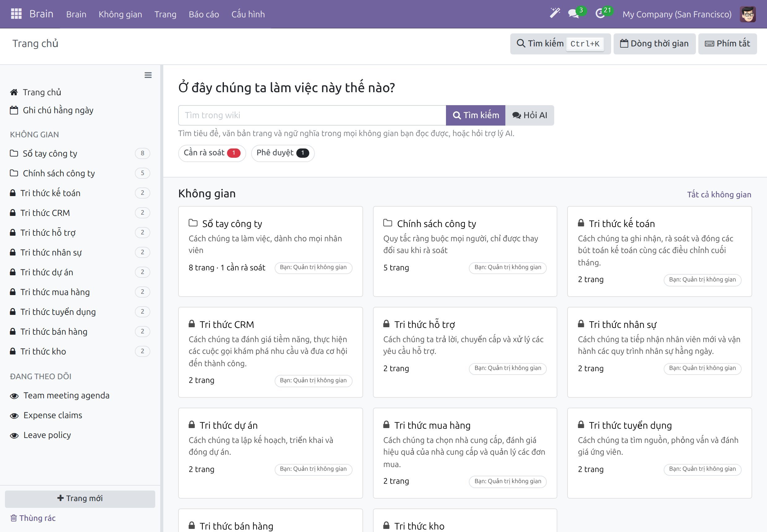This screenshot has width=767, height=532.
Task: Toggle the eye icon for Leave policy
Action: 14,436
